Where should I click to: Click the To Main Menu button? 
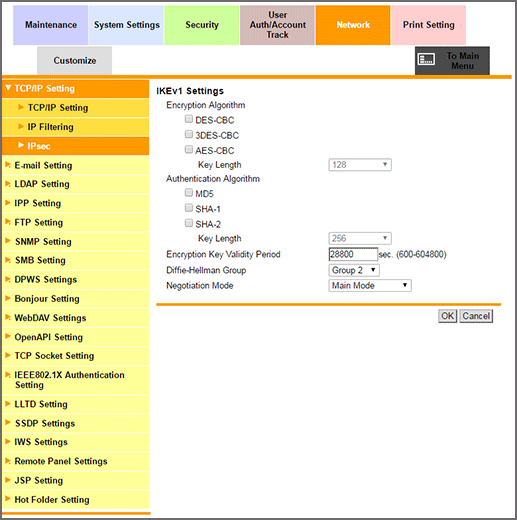[452, 61]
